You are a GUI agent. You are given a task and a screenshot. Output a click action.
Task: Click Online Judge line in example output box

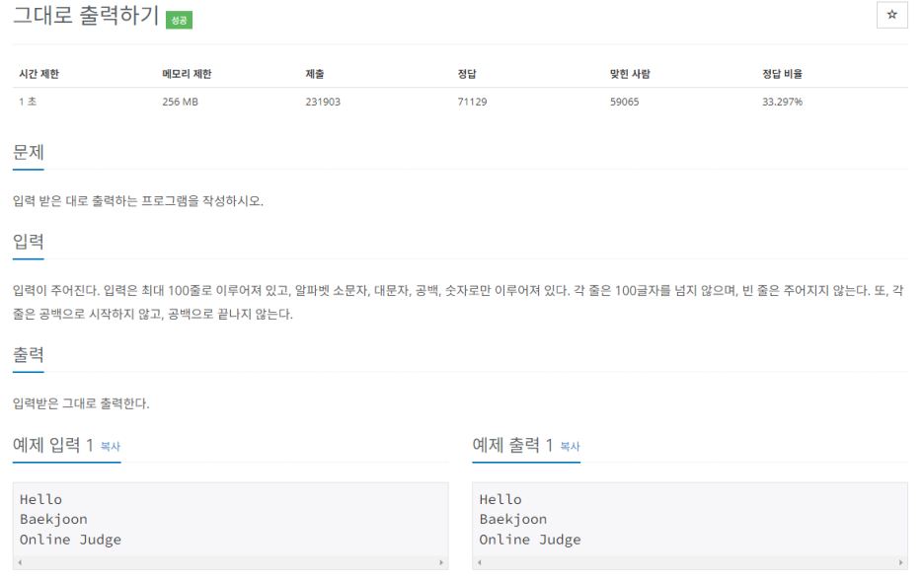(x=530, y=540)
